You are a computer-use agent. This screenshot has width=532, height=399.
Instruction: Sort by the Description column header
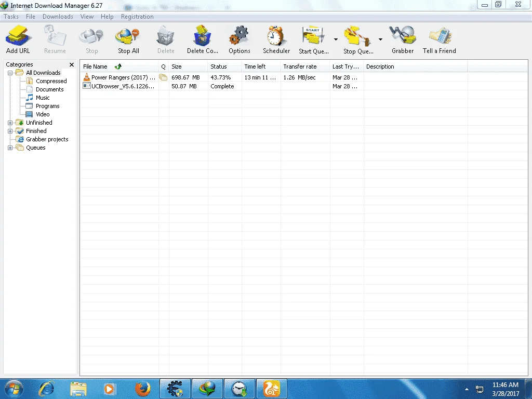pyautogui.click(x=416, y=66)
